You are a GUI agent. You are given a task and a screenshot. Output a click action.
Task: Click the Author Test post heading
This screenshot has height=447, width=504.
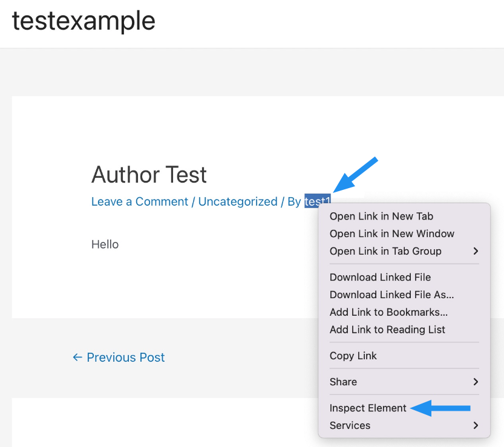[149, 175]
